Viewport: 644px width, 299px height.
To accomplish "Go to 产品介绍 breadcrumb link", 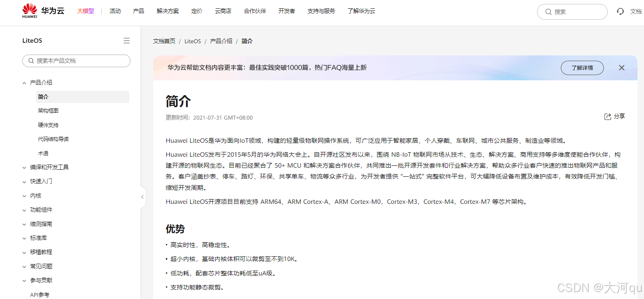I will [221, 41].
